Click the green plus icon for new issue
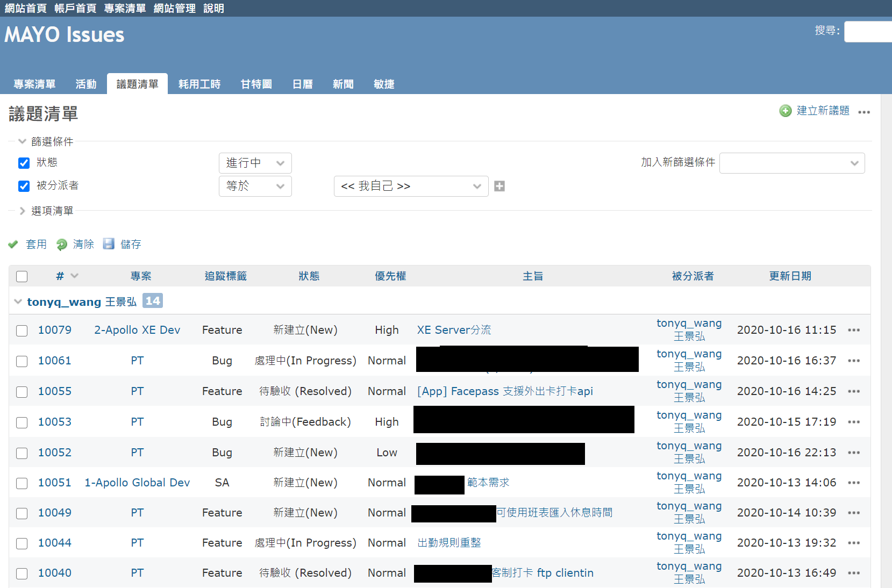The width and height of the screenshot is (892, 588). 786,111
